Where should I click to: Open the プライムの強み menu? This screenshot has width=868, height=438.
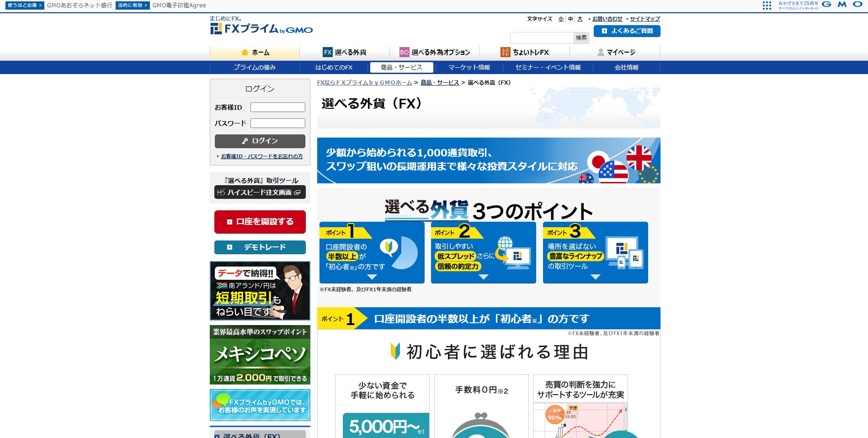[255, 67]
